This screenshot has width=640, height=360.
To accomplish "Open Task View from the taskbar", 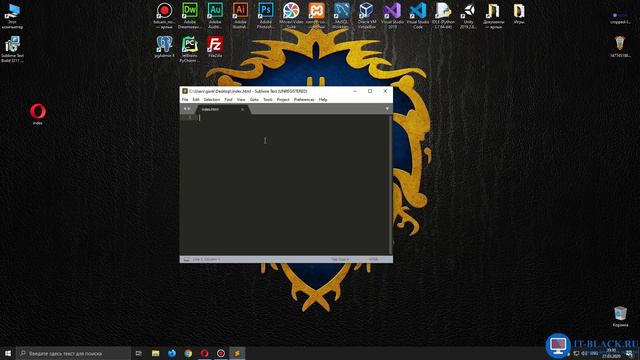I will pyautogui.click(x=139, y=353).
